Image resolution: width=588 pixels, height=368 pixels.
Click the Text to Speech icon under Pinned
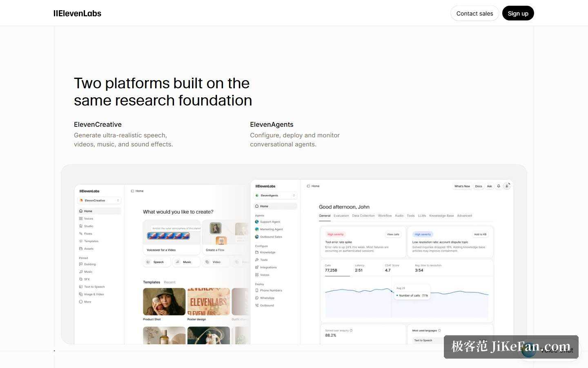(81, 287)
